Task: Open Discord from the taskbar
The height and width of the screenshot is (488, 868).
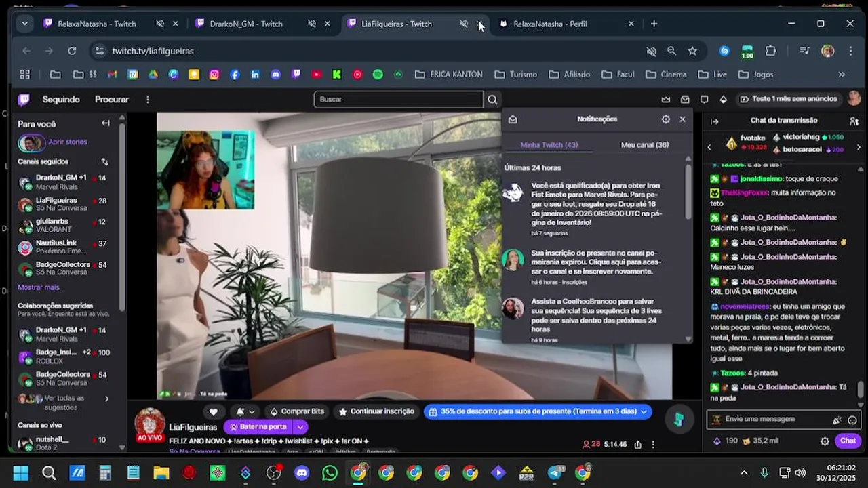Action: pyautogui.click(x=302, y=472)
